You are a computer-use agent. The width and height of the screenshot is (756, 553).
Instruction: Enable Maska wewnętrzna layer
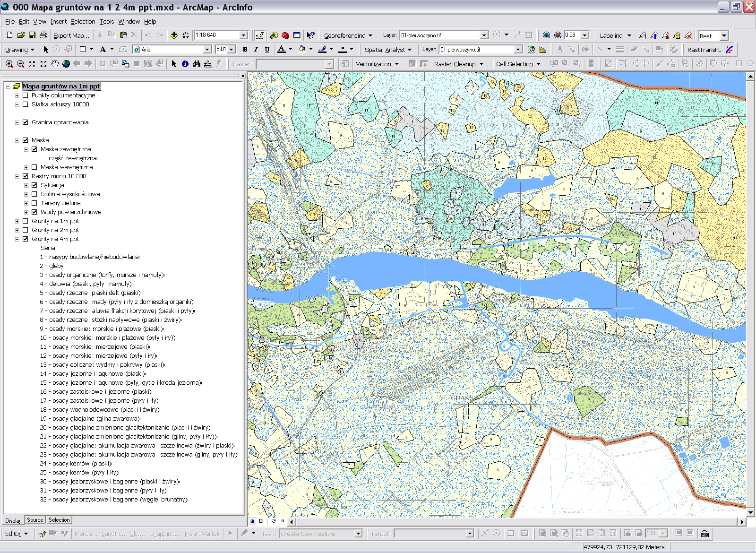[x=34, y=167]
